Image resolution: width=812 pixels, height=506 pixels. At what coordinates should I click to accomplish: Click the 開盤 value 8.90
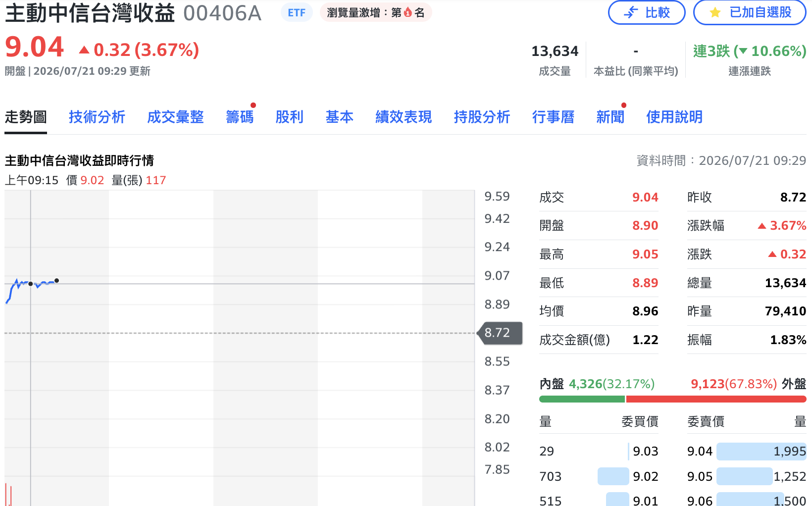(645, 226)
